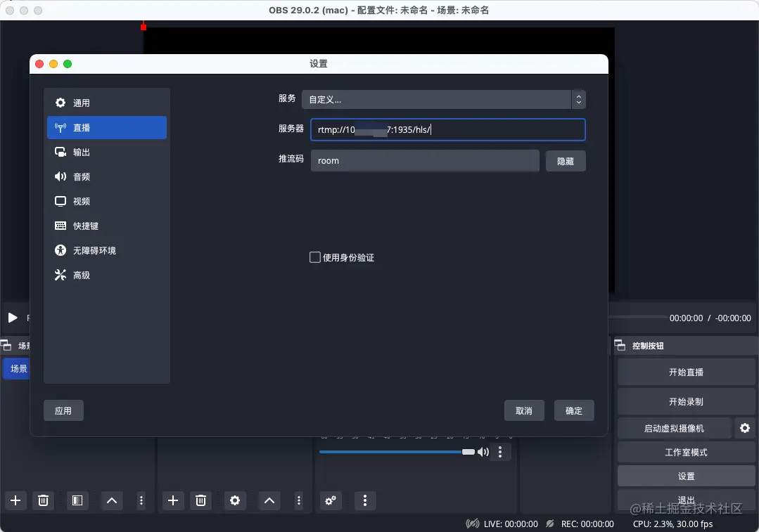Open source properties gear icon
This screenshot has width=759, height=532.
(235, 500)
